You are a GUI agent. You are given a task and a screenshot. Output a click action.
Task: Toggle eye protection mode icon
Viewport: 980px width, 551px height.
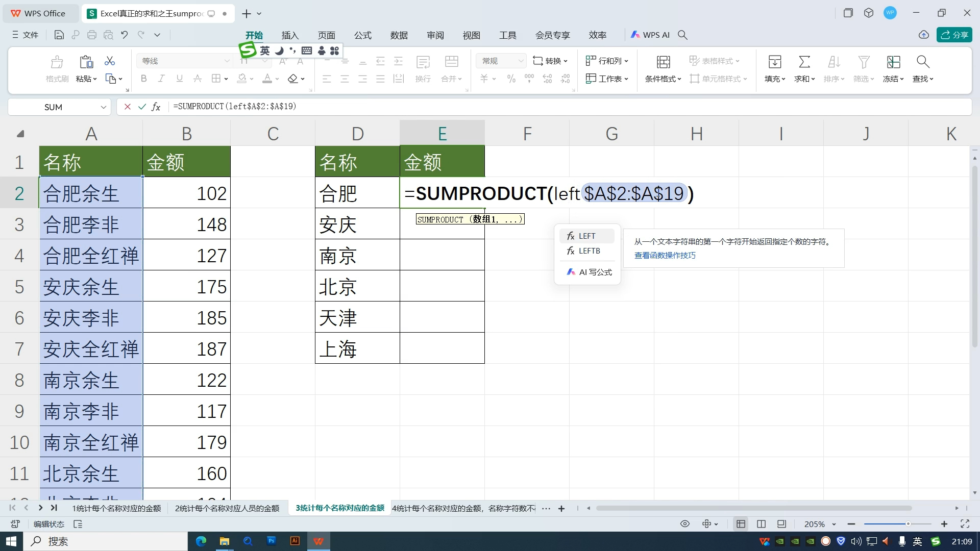[x=685, y=524]
